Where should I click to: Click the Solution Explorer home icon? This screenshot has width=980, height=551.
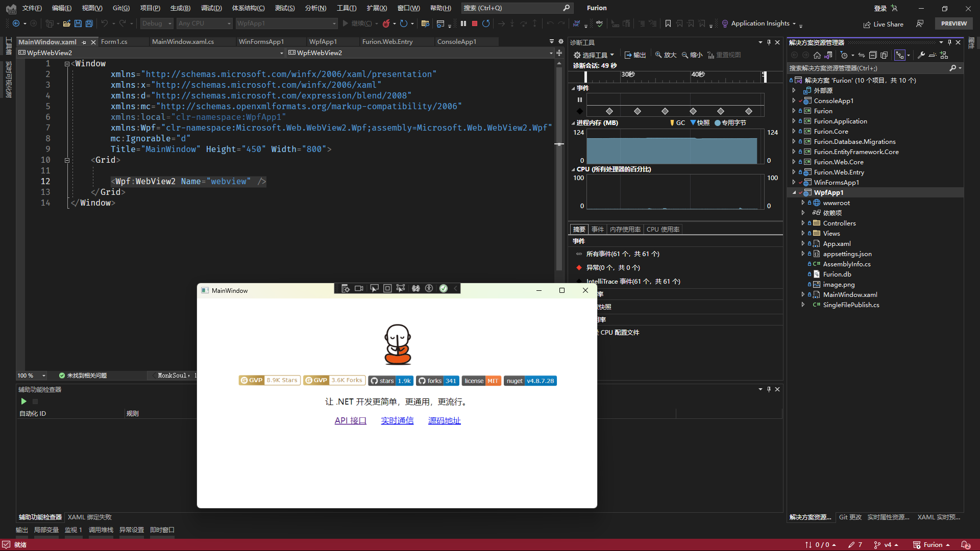817,55
